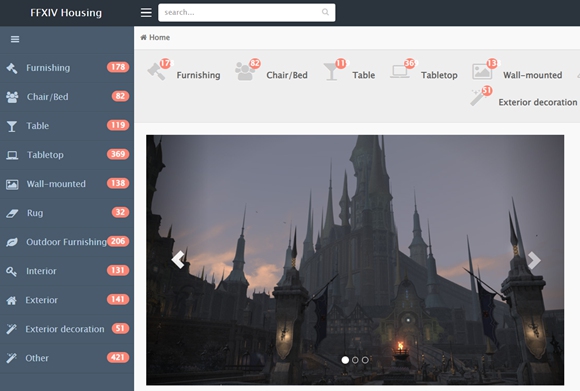Click the Home breadcrumb link
Image resolution: width=580 pixels, height=391 pixels.
point(159,37)
